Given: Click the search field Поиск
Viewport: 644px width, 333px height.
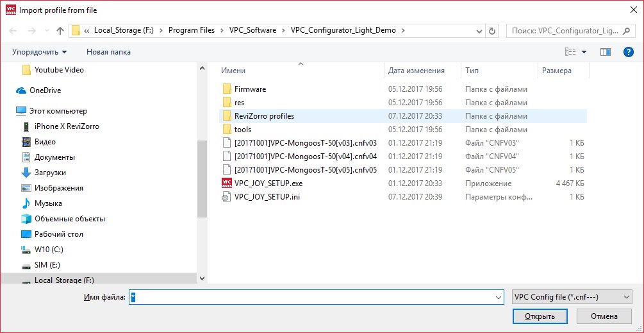Looking at the screenshot, I should point(570,31).
